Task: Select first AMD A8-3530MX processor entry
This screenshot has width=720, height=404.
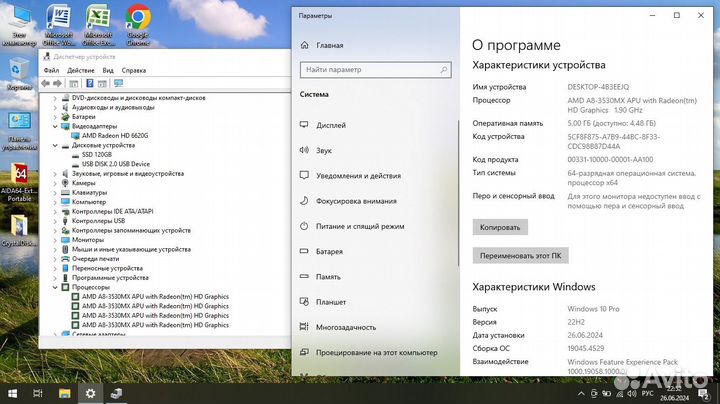Action: [155, 297]
